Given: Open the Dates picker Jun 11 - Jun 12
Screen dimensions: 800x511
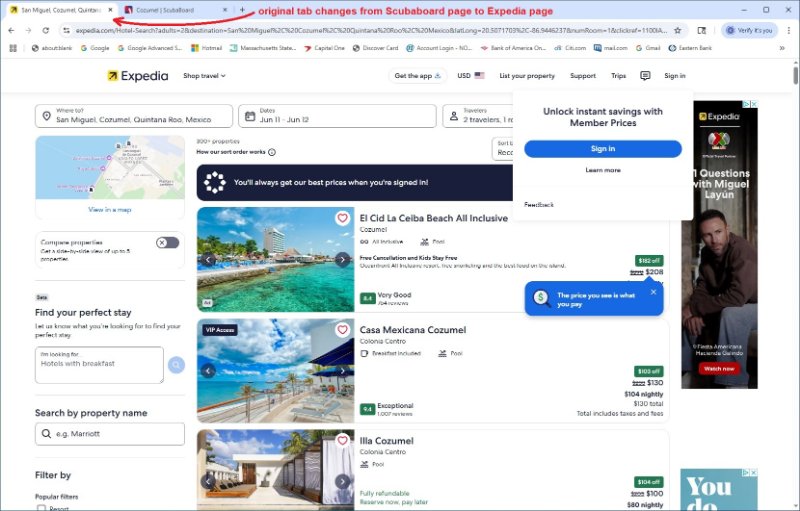Looking at the screenshot, I should (x=337, y=116).
